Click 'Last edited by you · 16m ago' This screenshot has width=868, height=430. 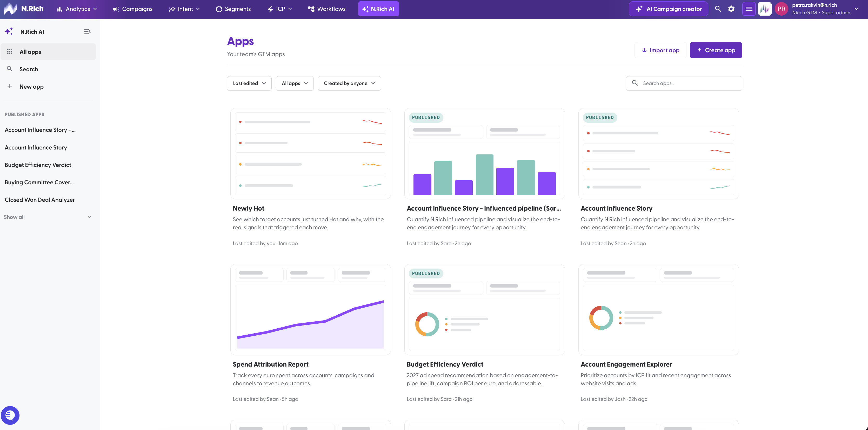[265, 243]
